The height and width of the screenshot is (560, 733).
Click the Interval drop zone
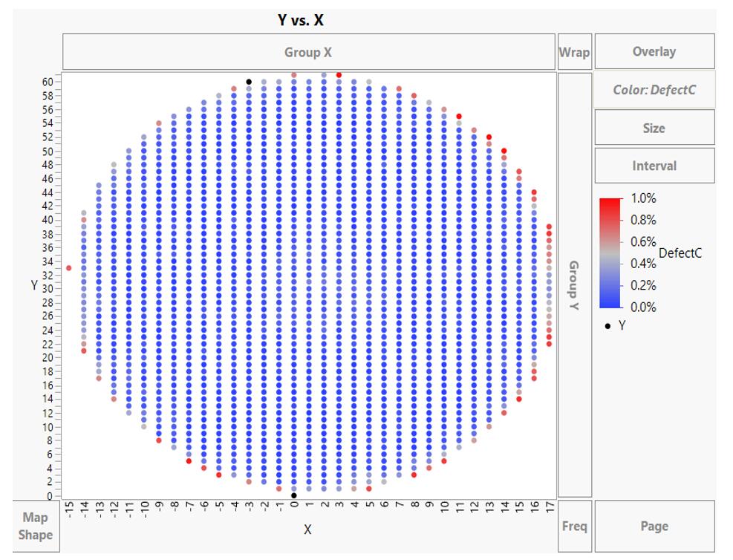tap(654, 166)
